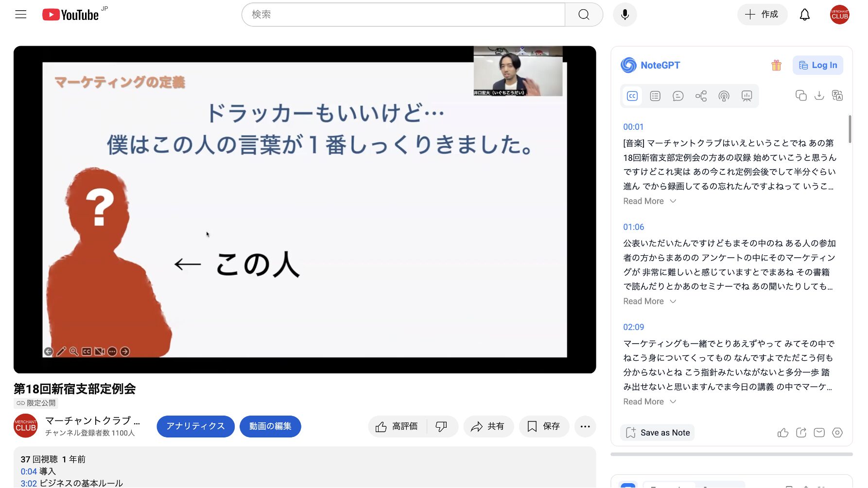Download transcript via NoteGPT download icon

click(x=819, y=96)
